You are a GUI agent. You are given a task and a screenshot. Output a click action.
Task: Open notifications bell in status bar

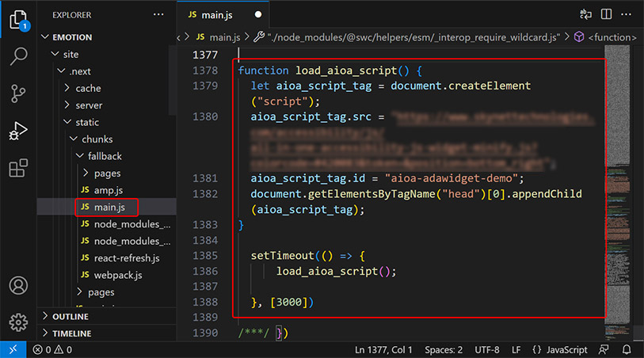tap(627, 350)
